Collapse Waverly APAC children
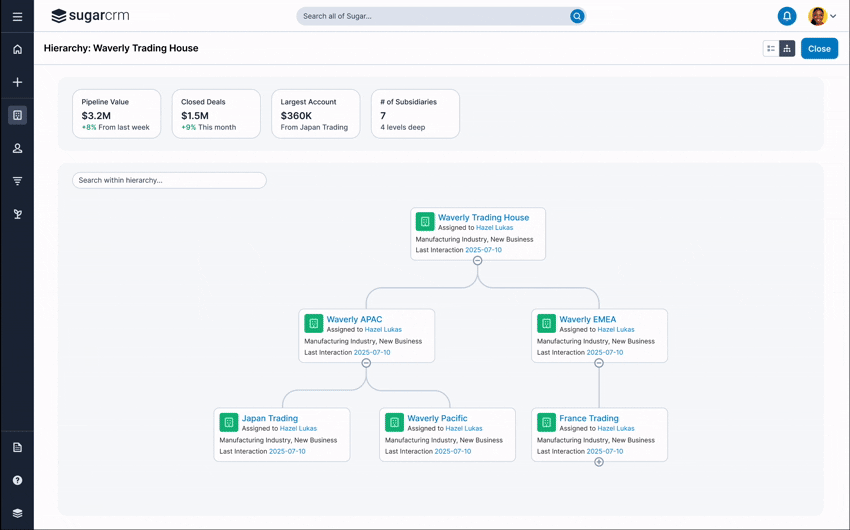 point(366,363)
